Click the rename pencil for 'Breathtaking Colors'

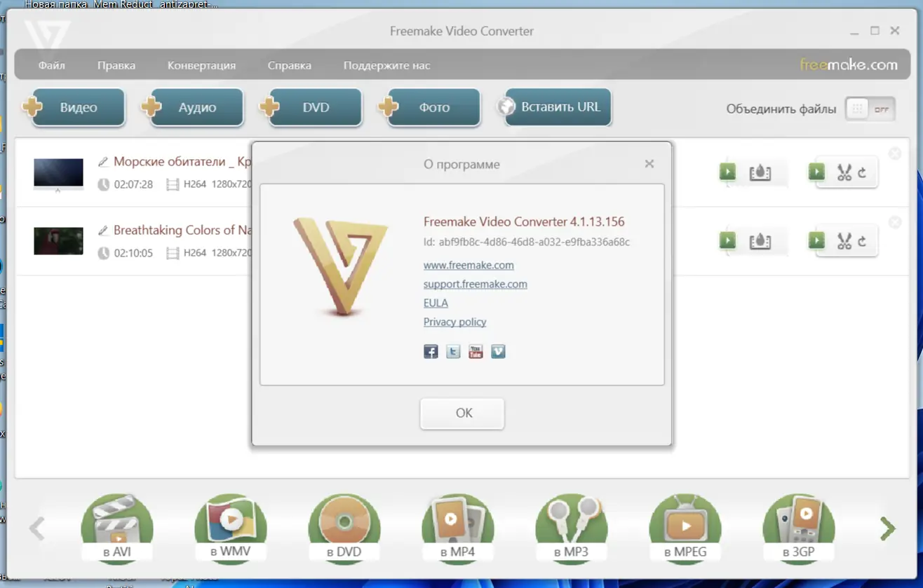(103, 230)
